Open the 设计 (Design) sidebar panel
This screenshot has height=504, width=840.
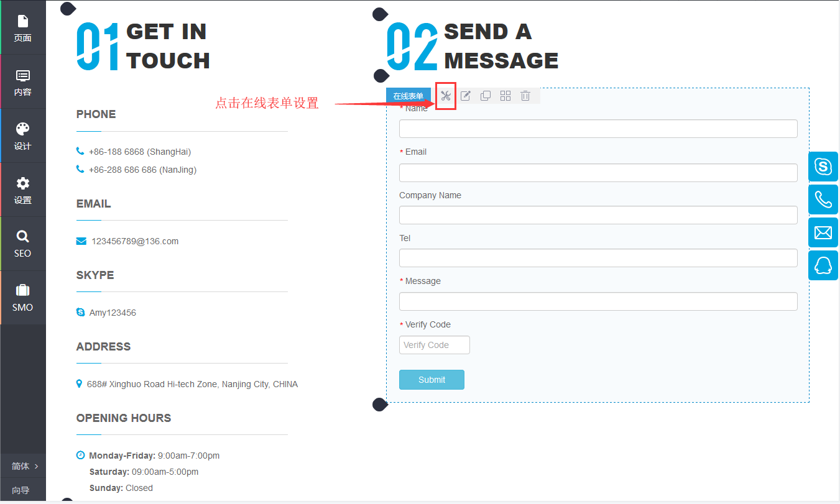click(23, 136)
